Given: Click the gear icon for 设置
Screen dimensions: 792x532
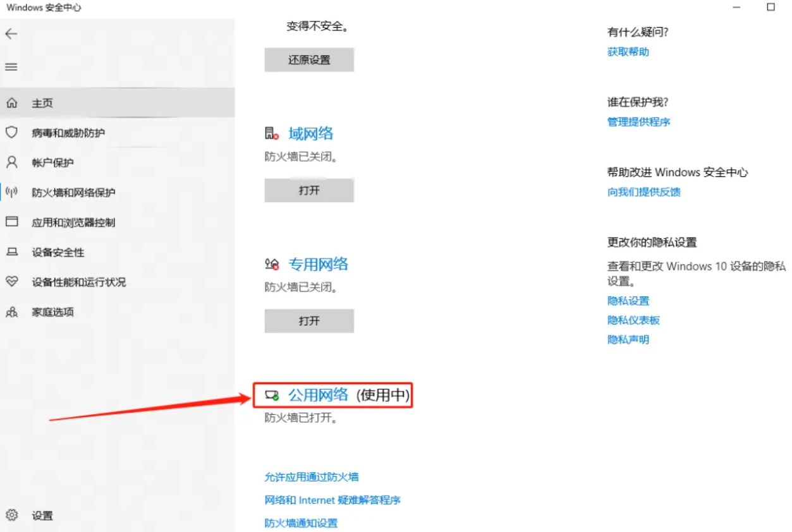Looking at the screenshot, I should click(x=11, y=515).
